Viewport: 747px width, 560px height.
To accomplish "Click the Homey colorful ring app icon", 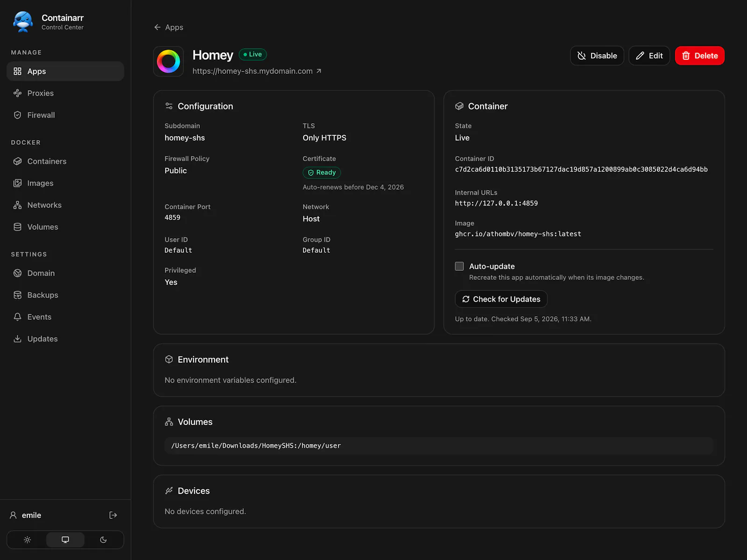I will click(x=169, y=61).
